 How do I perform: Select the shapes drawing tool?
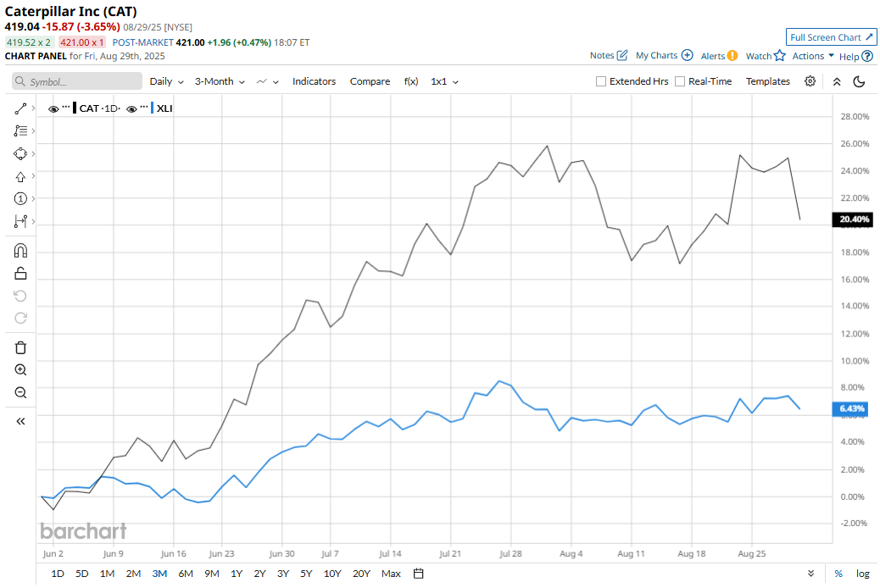click(x=20, y=153)
